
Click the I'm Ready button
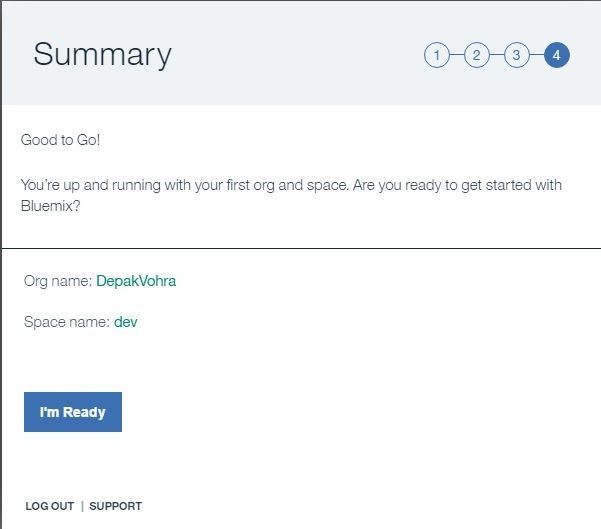73,412
